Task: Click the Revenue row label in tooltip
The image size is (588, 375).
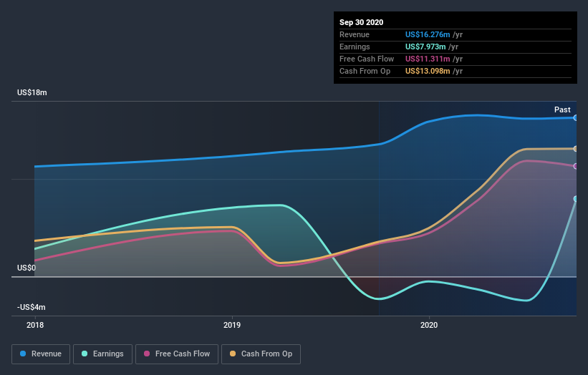Action: pos(355,34)
